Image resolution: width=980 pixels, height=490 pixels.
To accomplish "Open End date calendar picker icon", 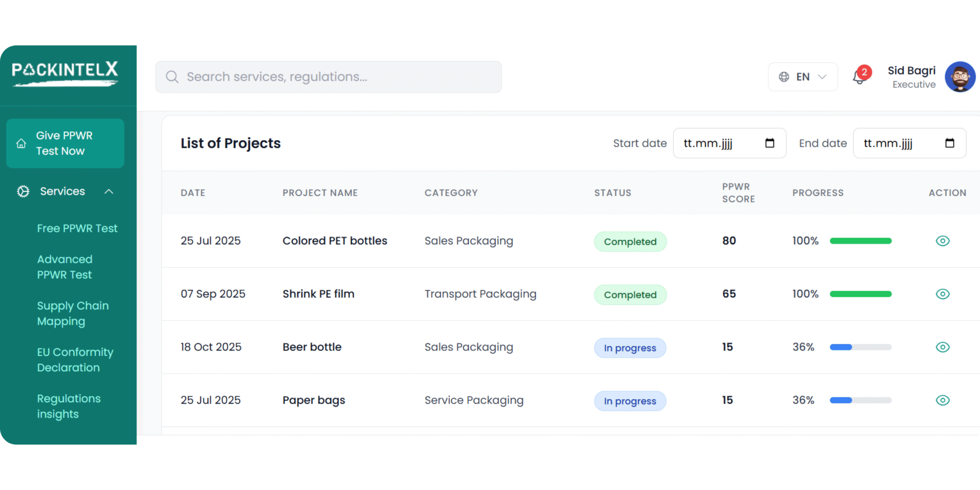I will click(x=949, y=143).
